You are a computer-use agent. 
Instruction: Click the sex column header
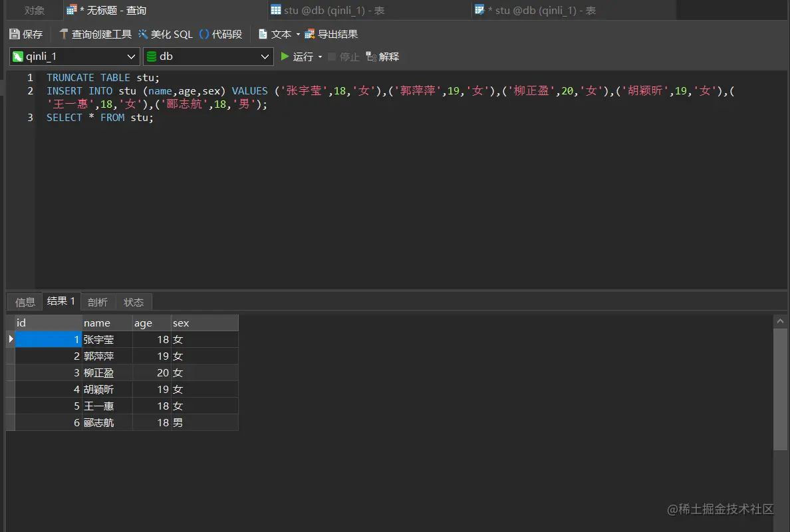click(x=205, y=323)
